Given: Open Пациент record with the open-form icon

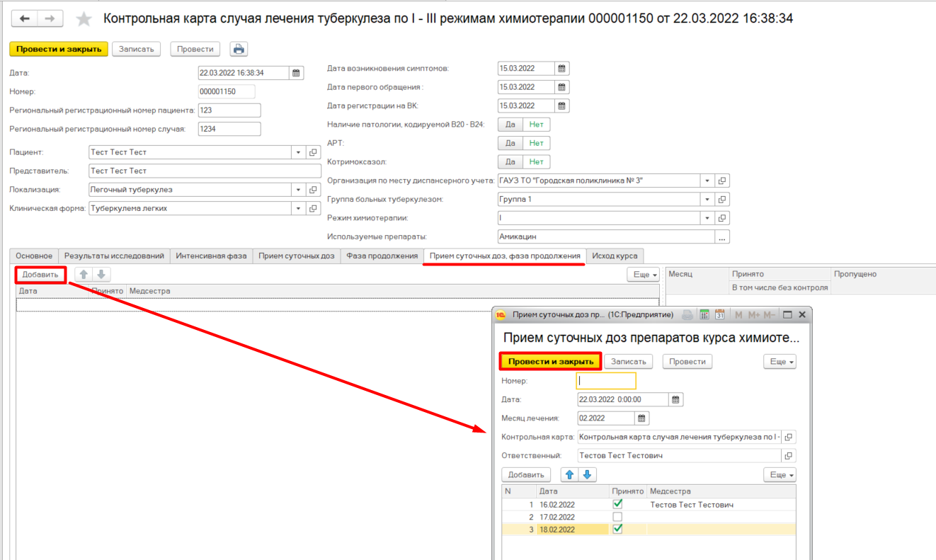Looking at the screenshot, I should [314, 152].
